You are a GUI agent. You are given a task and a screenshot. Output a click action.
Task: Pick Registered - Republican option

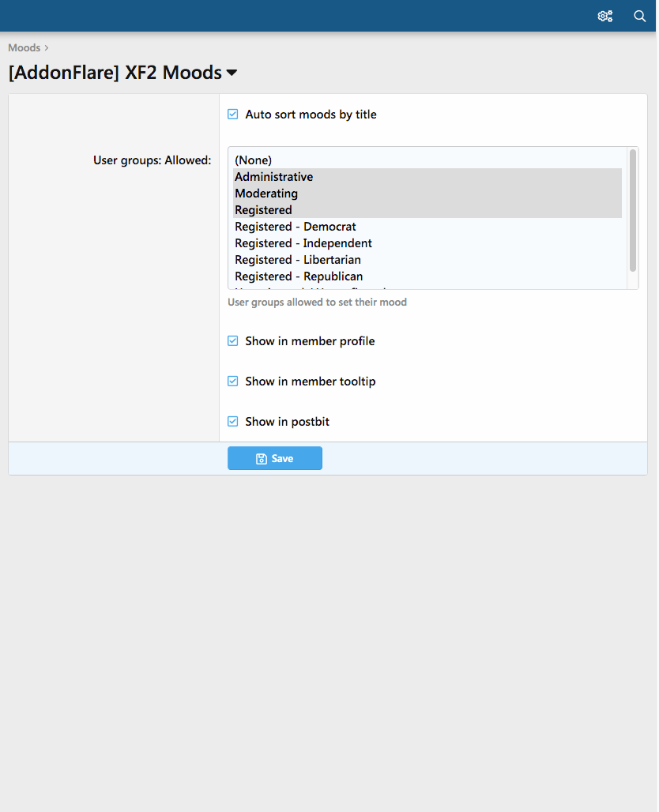tap(299, 276)
